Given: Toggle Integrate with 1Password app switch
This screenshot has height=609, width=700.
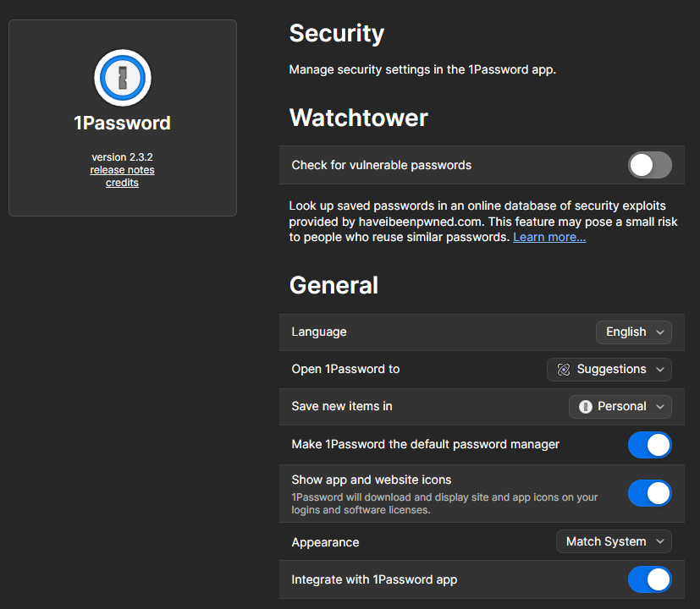Looking at the screenshot, I should (x=649, y=579).
